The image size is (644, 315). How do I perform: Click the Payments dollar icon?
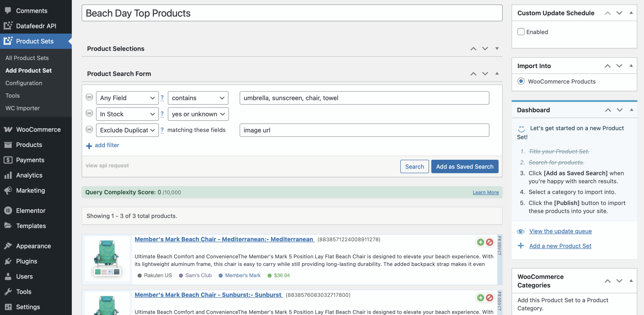point(8,160)
